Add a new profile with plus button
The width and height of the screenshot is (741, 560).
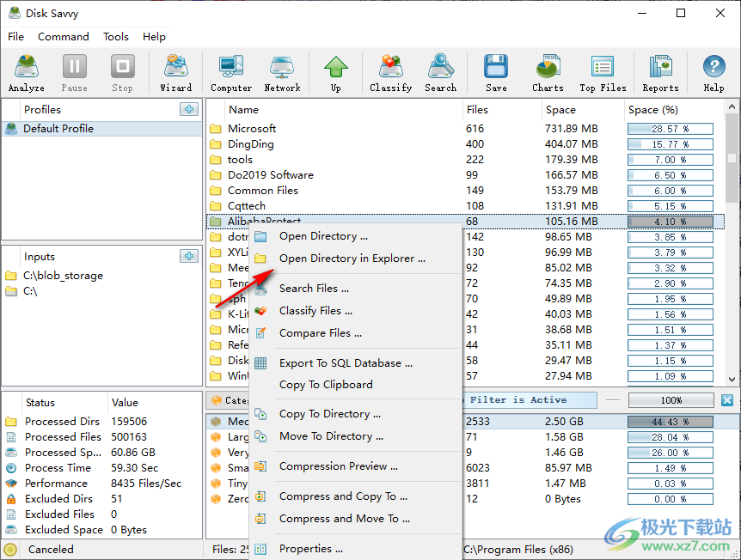(x=189, y=109)
